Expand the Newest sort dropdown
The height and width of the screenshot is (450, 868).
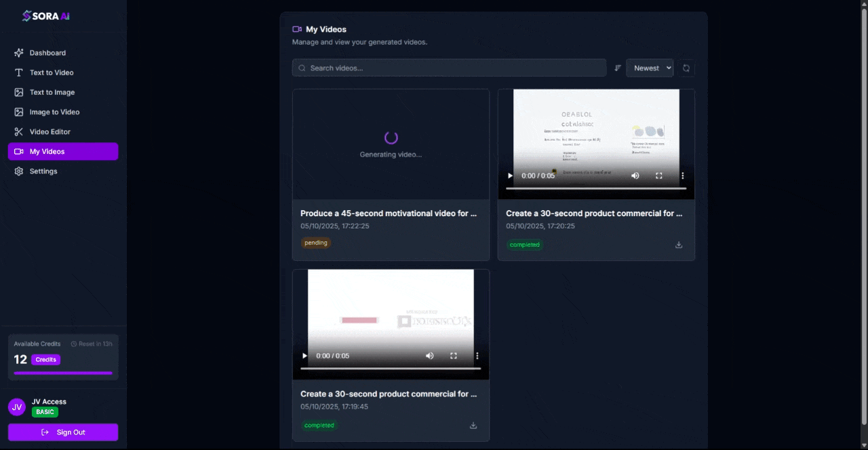pos(650,68)
